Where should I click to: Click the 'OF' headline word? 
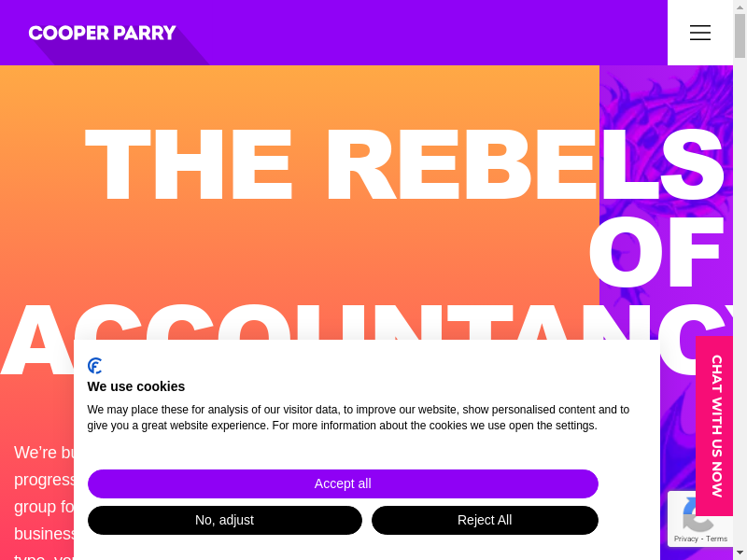point(655,252)
